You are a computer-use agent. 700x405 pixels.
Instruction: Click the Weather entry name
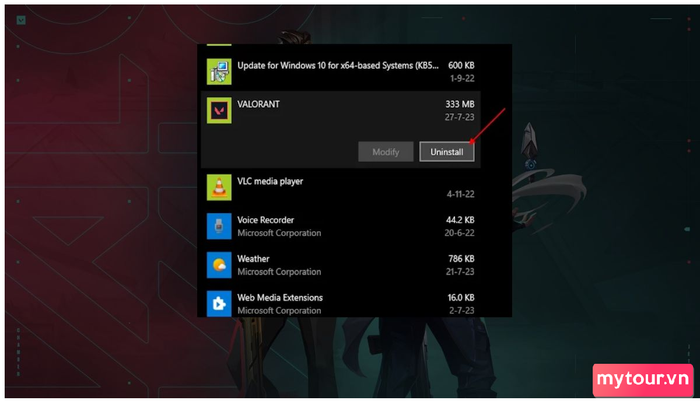[x=253, y=259]
